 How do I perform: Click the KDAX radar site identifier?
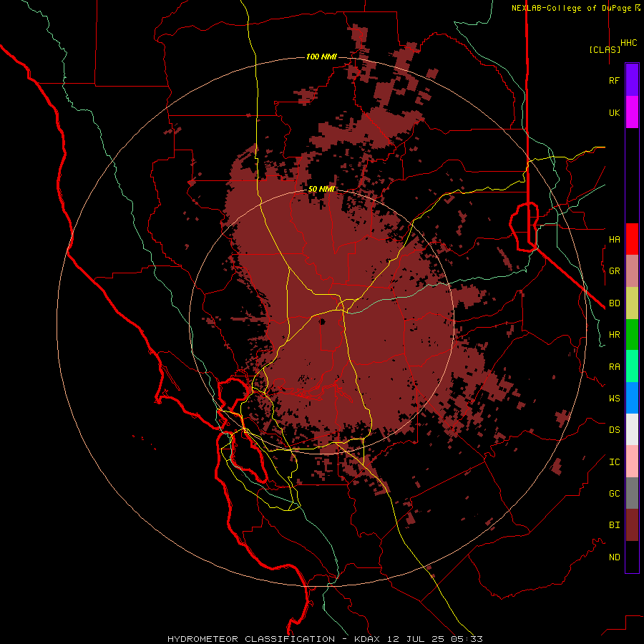click(367, 639)
